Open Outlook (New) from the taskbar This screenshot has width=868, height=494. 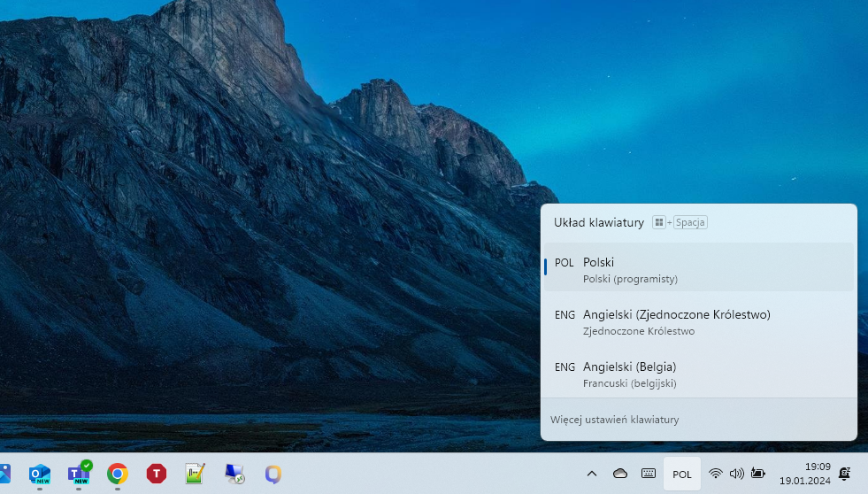(40, 474)
